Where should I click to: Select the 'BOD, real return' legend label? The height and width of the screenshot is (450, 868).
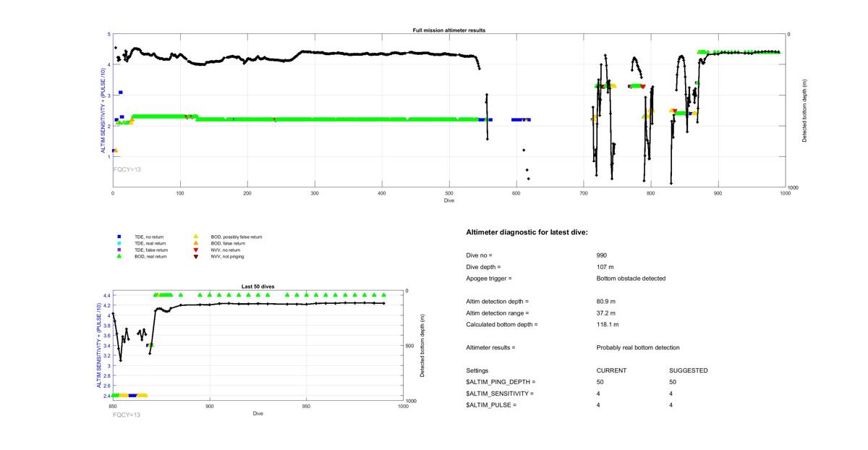tap(151, 256)
